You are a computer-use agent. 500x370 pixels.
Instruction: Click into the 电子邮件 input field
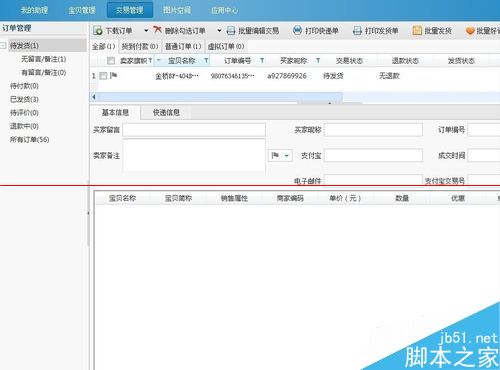pos(373,180)
